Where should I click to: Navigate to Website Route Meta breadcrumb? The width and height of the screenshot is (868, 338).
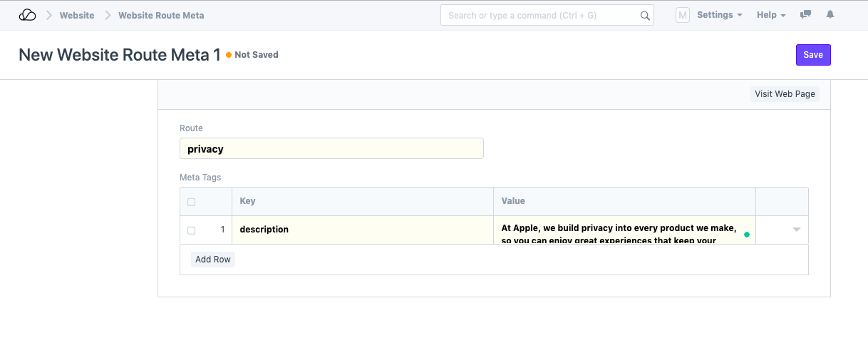coord(161,15)
